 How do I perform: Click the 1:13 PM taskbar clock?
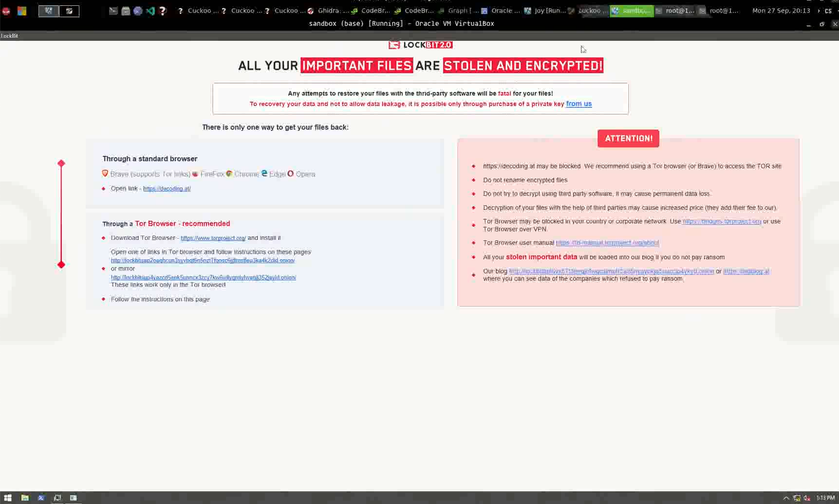(x=825, y=498)
